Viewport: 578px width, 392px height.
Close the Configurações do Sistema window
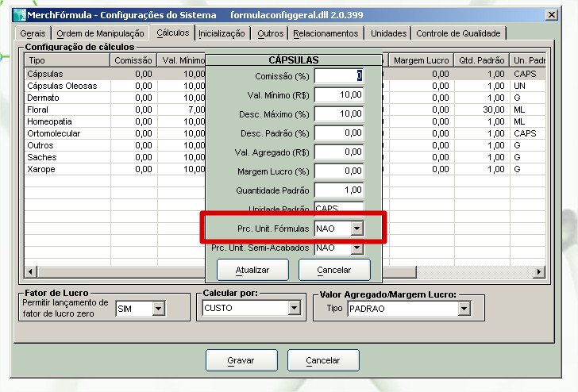tap(551, 14)
